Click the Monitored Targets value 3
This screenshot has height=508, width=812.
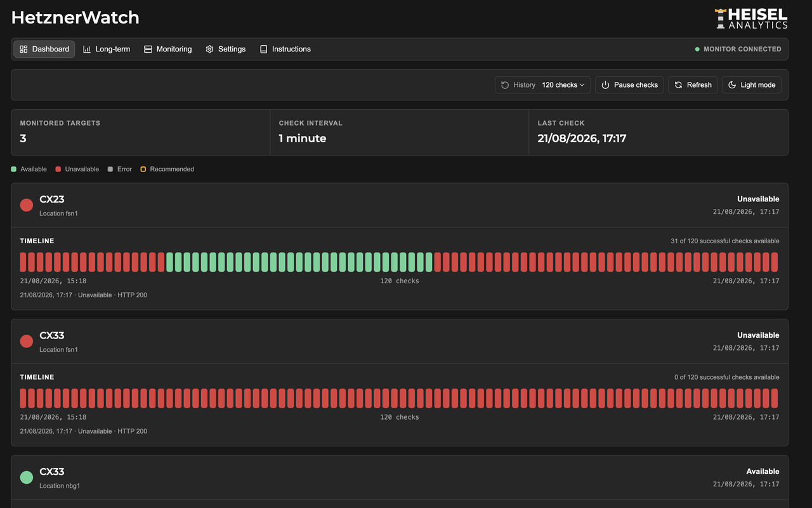pyautogui.click(x=23, y=138)
